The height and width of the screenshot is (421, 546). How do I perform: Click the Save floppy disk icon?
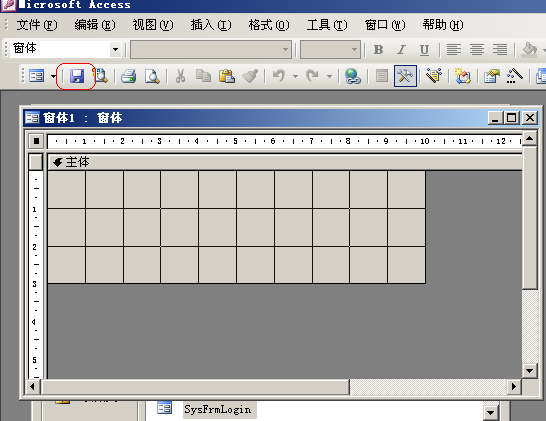(77, 76)
